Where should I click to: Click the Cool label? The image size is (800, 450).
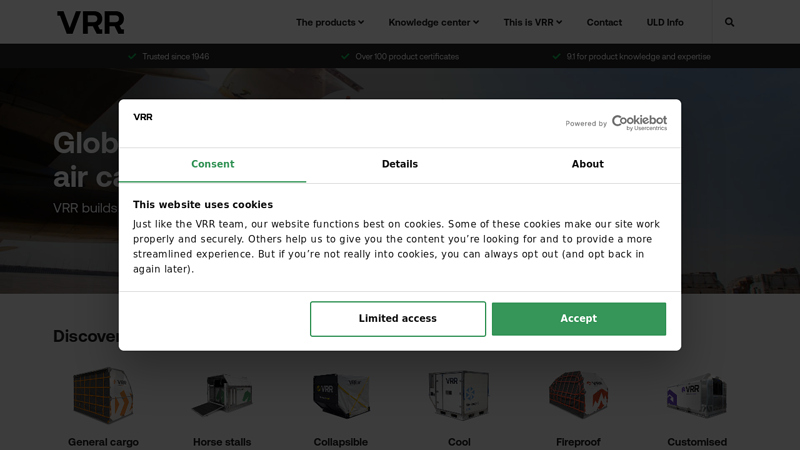459,442
